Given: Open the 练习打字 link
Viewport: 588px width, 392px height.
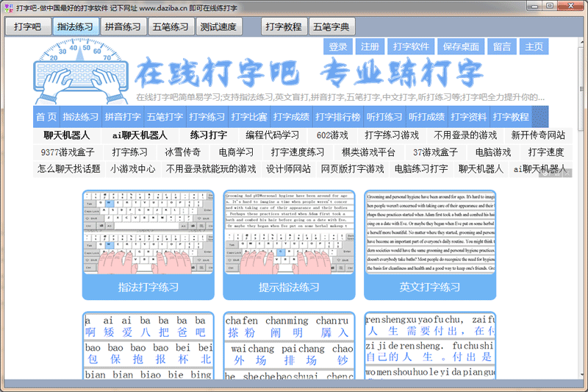Looking at the screenshot, I should [x=209, y=135].
